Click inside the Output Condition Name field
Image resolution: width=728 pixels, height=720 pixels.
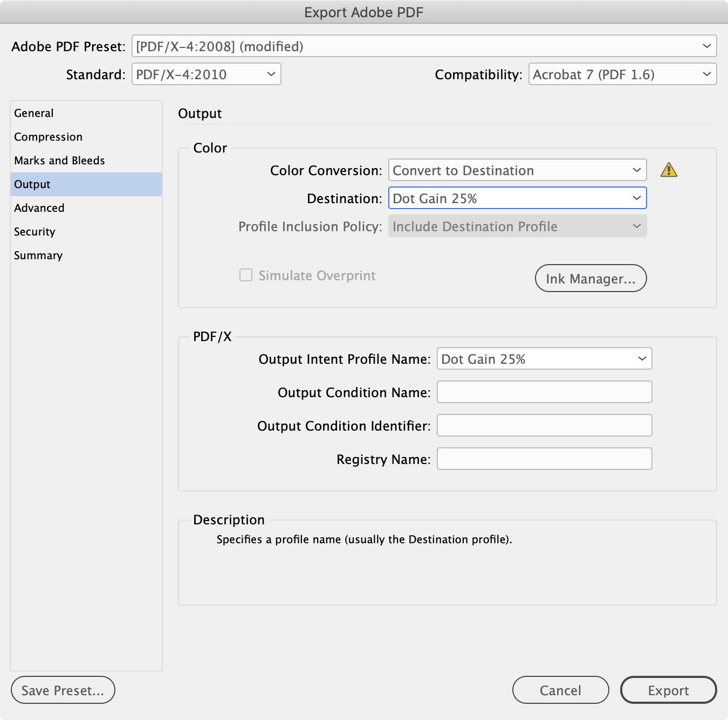(x=544, y=392)
